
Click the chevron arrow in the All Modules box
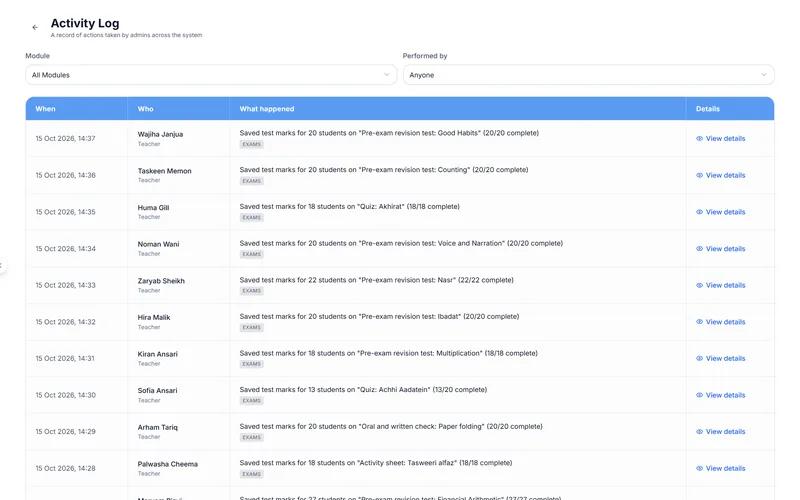386,75
